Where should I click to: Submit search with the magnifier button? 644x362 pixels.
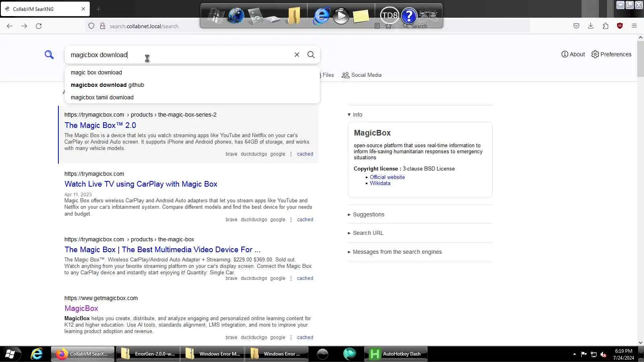click(311, 55)
